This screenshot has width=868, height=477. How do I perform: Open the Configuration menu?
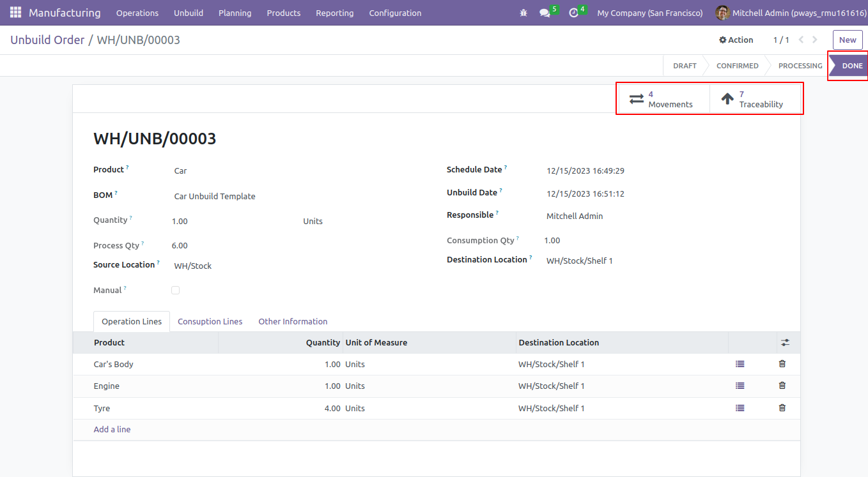395,13
